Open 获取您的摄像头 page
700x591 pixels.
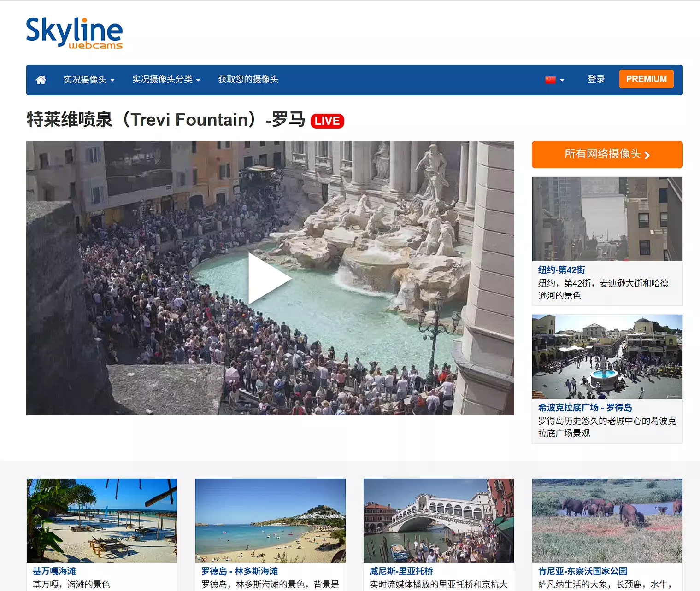tap(248, 79)
